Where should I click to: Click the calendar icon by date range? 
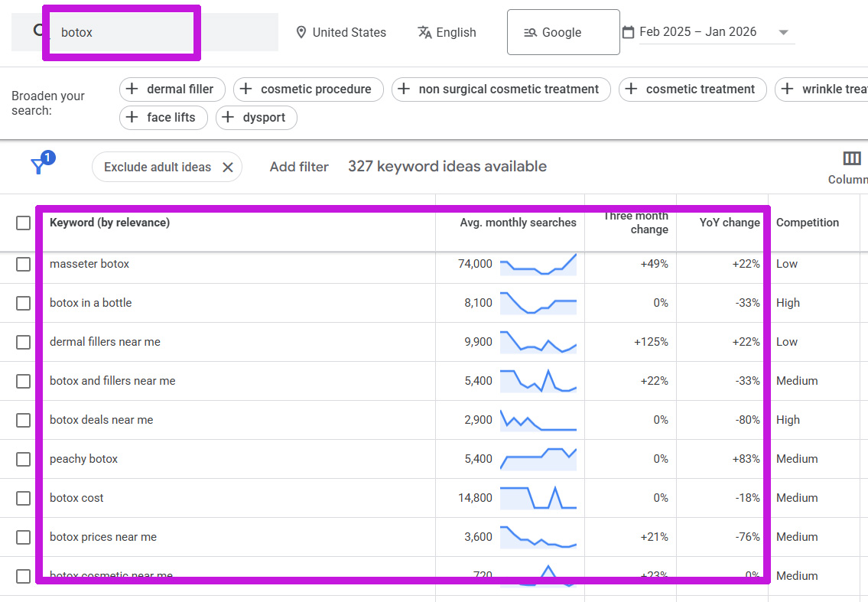(x=628, y=32)
